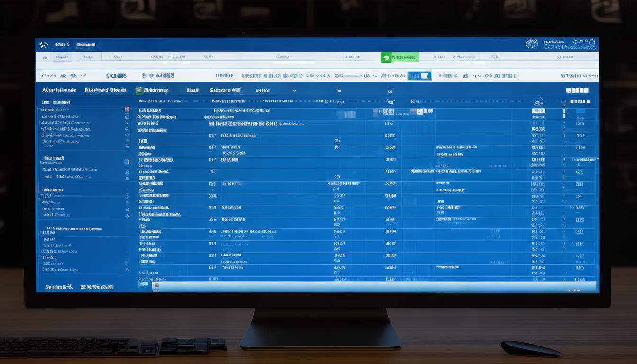
Task: Expand the last section heading in the sidebar
Action: pyautogui.click(x=71, y=229)
